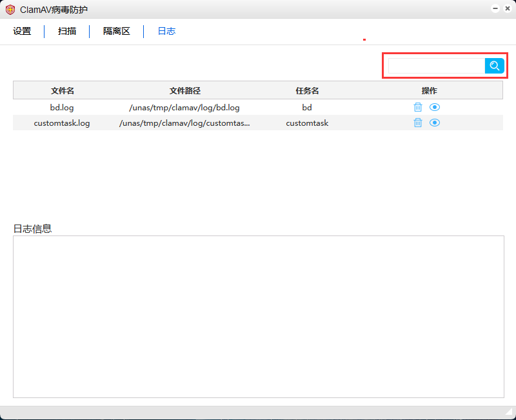The height and width of the screenshot is (420, 516).
Task: Sort by the 文件名 column header
Action: click(x=63, y=90)
